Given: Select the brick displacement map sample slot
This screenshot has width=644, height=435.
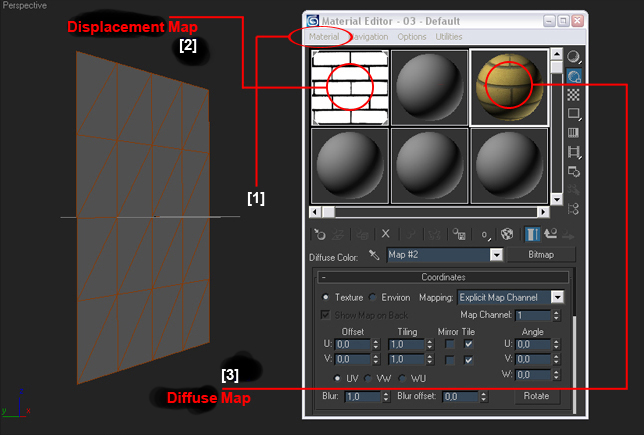Looking at the screenshot, I should (x=347, y=87).
